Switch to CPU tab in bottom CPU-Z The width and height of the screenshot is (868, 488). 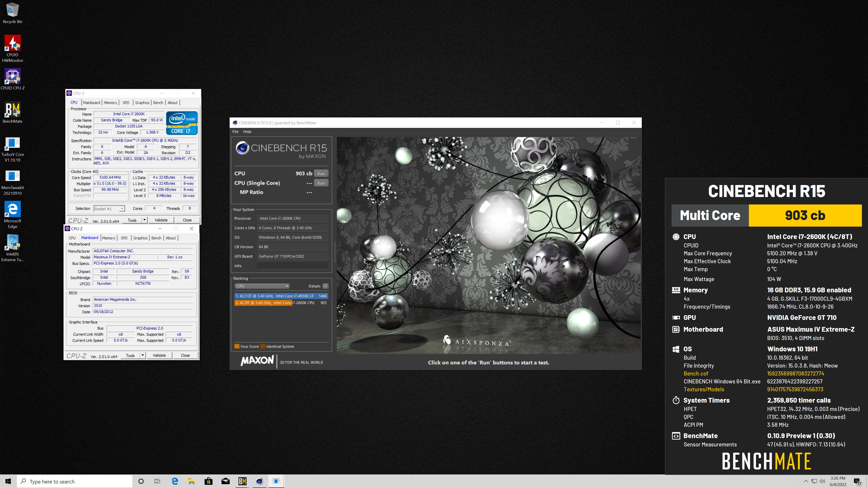click(x=72, y=238)
